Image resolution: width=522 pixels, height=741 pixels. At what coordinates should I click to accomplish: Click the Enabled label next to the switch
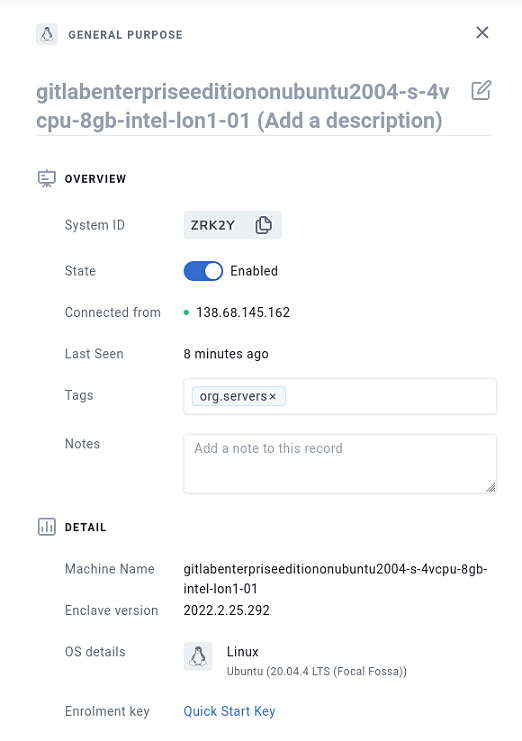click(254, 271)
